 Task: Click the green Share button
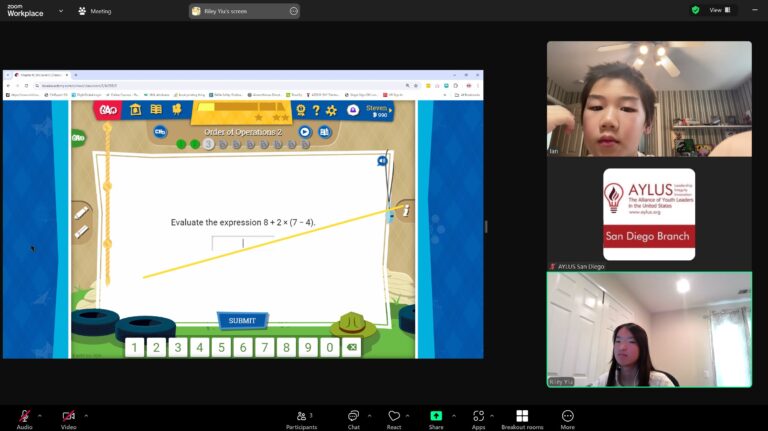(436, 419)
